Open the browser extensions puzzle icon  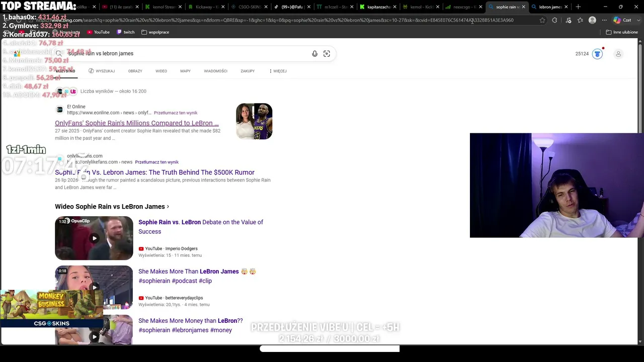click(x=554, y=20)
